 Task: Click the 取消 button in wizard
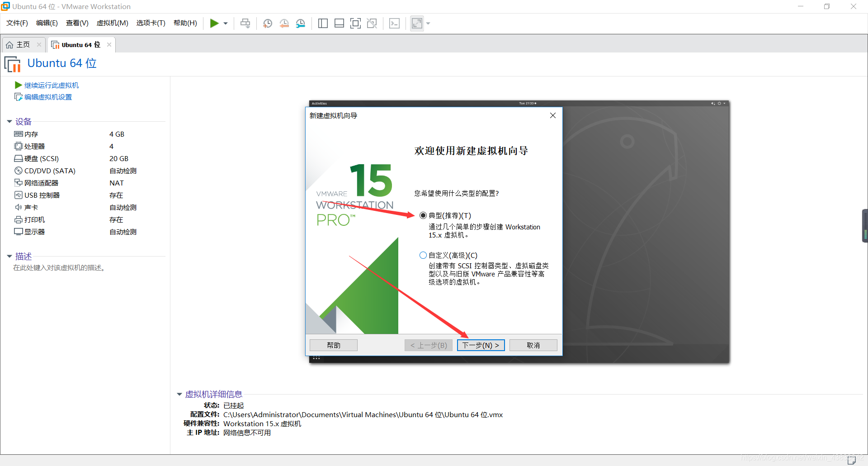(533, 345)
